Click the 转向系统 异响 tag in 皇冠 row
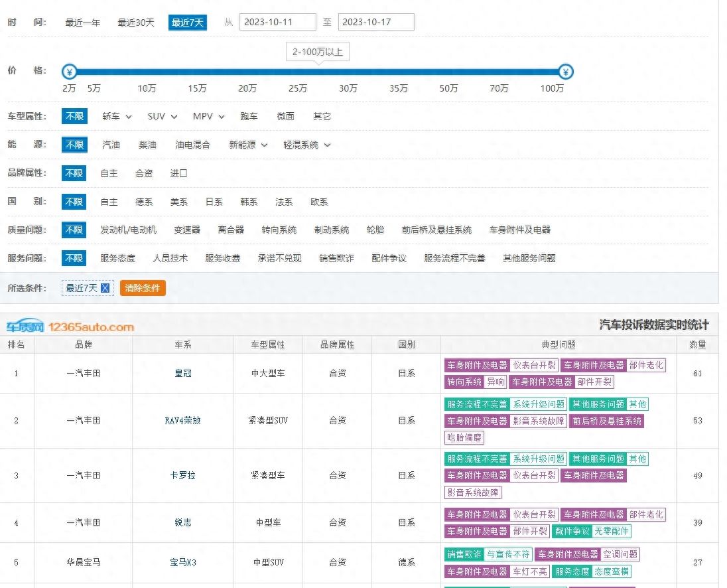The image size is (727, 588). click(475, 382)
